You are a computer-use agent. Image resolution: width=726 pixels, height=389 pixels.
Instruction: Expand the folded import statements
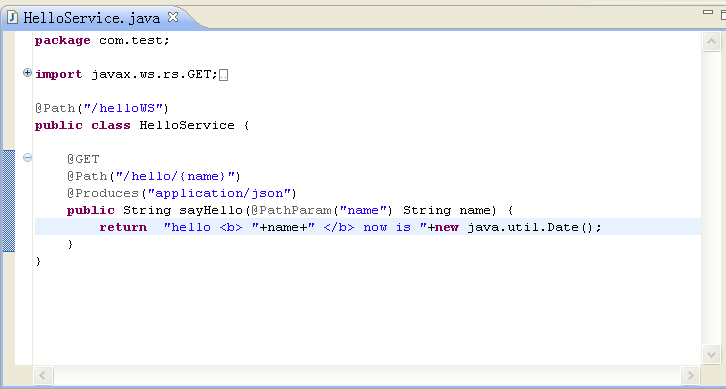coord(27,73)
